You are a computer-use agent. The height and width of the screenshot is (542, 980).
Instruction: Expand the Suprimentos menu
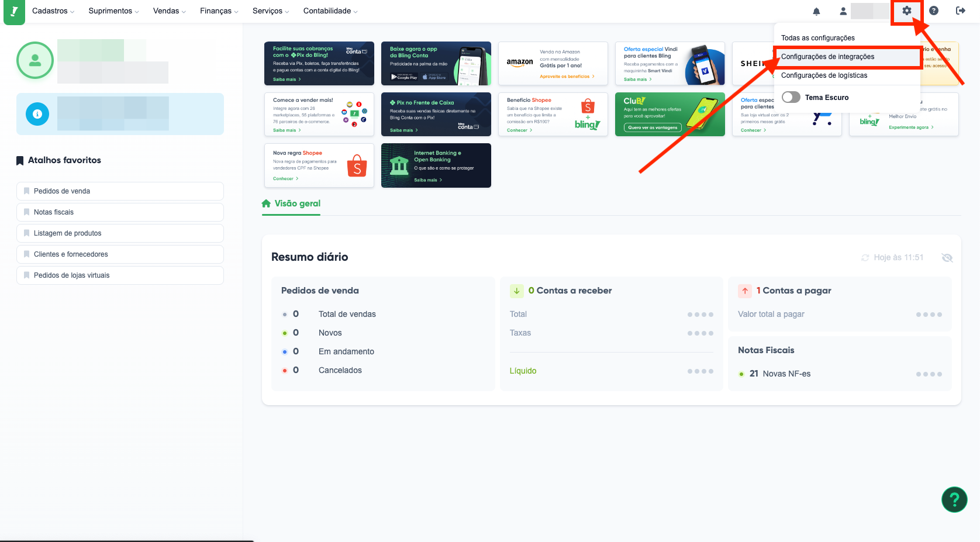pyautogui.click(x=114, y=11)
